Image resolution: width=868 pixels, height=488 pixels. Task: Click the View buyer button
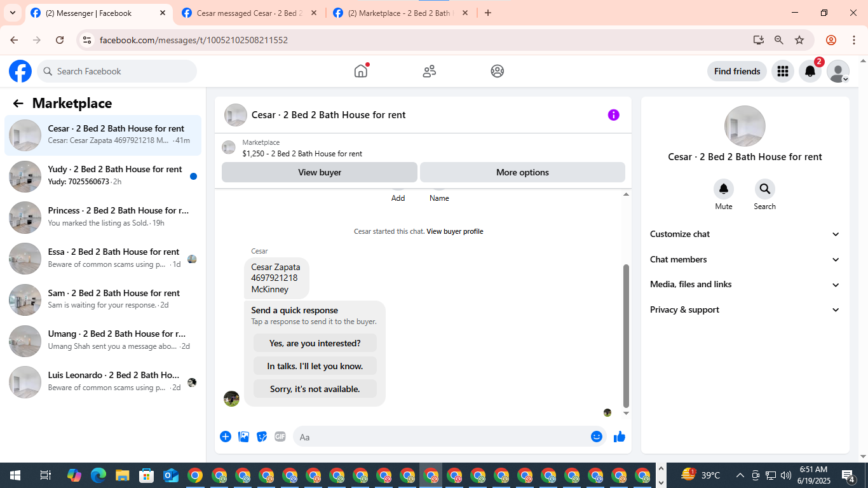pyautogui.click(x=320, y=172)
